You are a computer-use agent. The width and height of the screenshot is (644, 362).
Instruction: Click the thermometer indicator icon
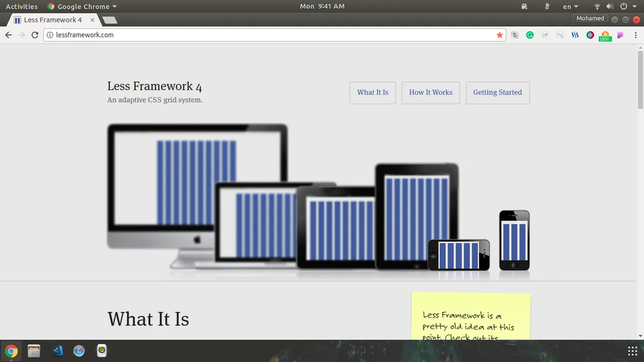(x=547, y=7)
